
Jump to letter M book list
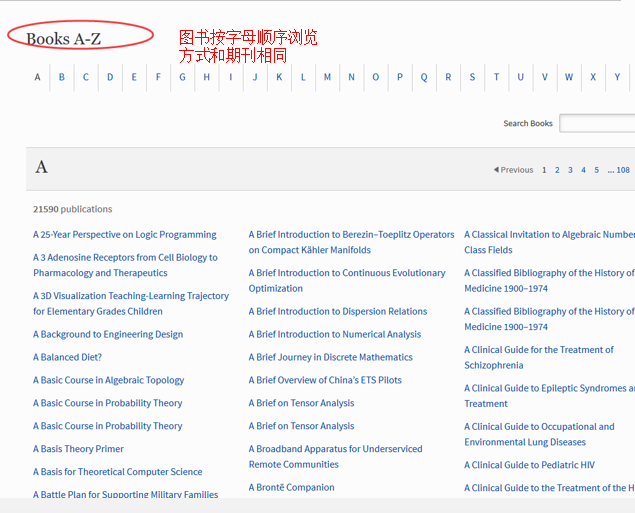pyautogui.click(x=327, y=77)
